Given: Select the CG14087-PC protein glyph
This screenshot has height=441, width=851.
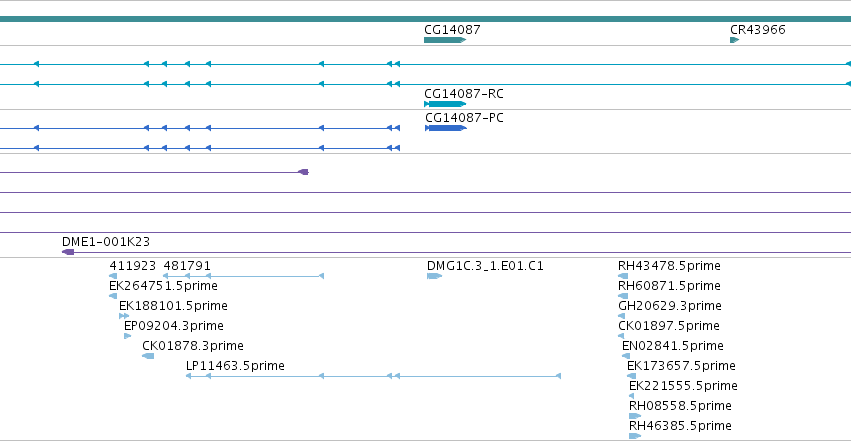Looking at the screenshot, I should 446,128.
